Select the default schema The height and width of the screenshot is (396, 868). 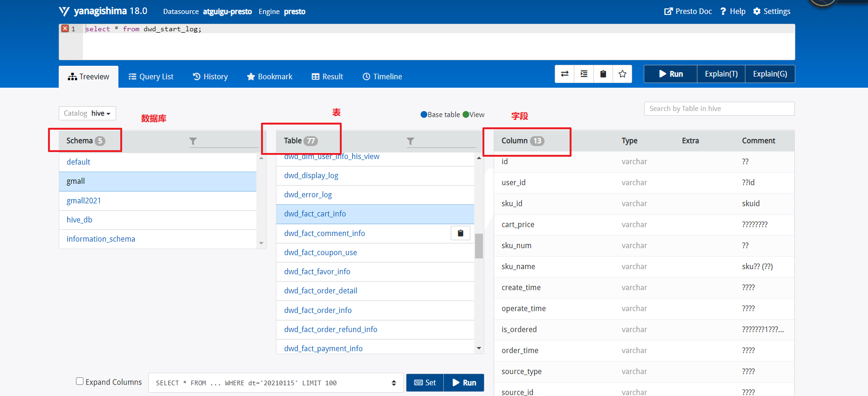point(158,162)
